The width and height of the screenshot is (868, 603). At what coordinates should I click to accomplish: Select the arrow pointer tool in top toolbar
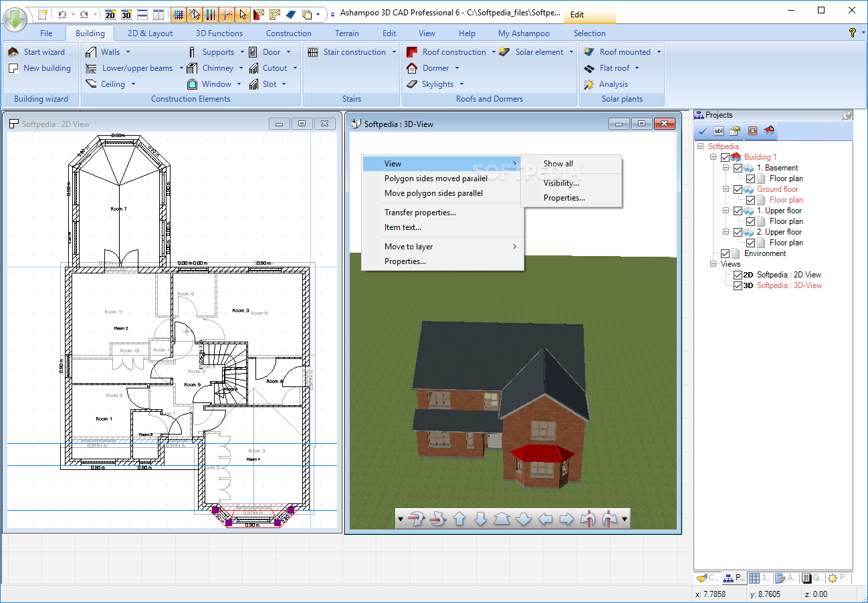tap(243, 14)
